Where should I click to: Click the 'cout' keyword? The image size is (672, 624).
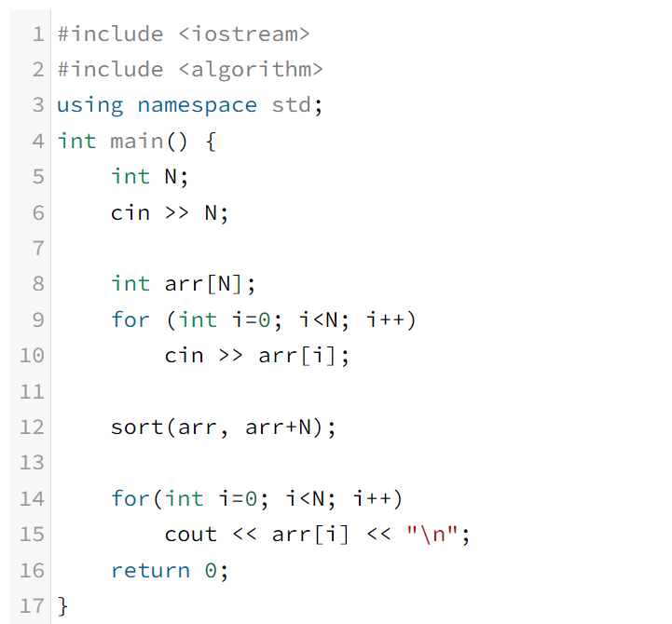coord(191,535)
